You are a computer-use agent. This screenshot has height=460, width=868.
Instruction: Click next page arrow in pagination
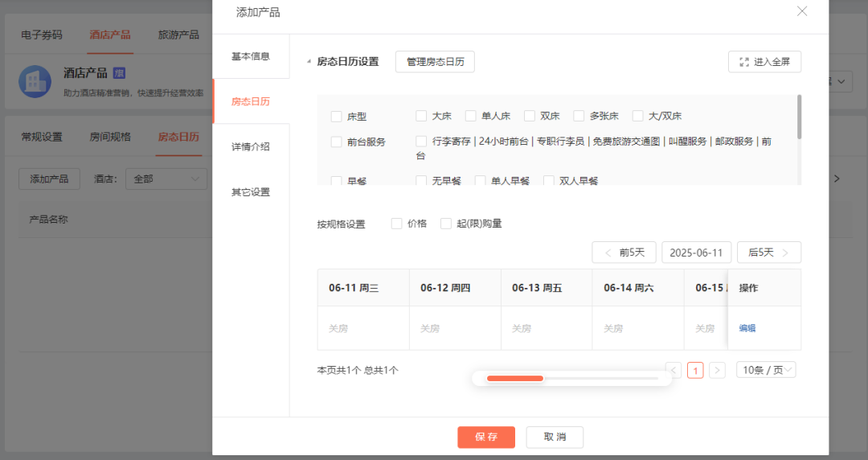[x=718, y=370]
